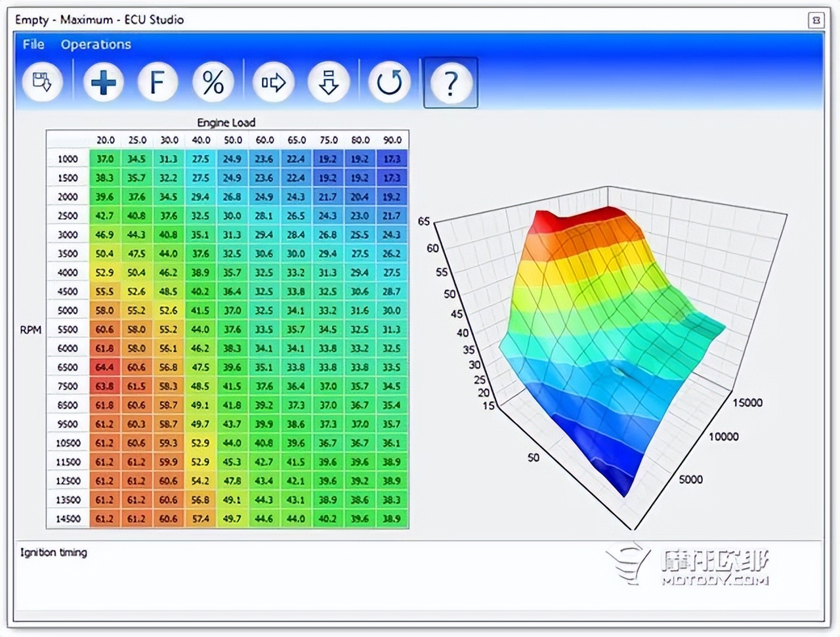Click cell 38.9 at 14500 RPM, load 90.0

coord(392,519)
